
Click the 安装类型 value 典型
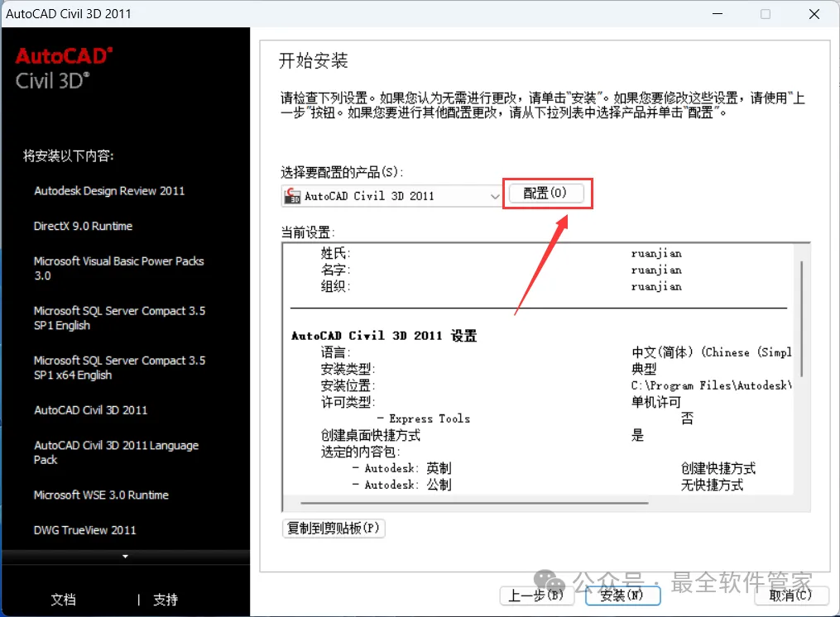(x=644, y=369)
